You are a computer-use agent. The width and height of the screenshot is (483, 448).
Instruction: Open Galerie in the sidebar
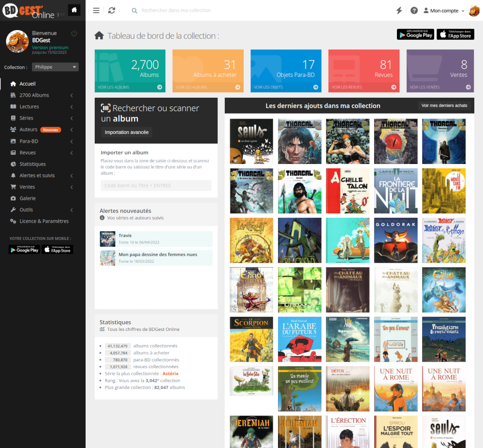tap(28, 198)
